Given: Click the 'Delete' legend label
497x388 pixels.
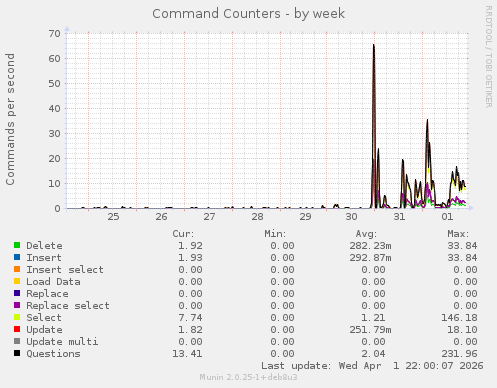Looking at the screenshot, I should tap(44, 246).
